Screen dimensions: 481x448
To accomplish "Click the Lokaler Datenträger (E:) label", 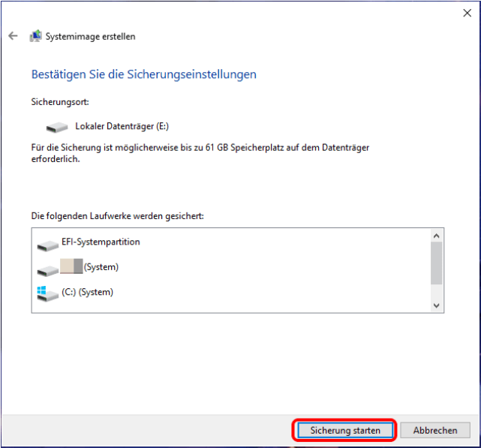I will [122, 126].
